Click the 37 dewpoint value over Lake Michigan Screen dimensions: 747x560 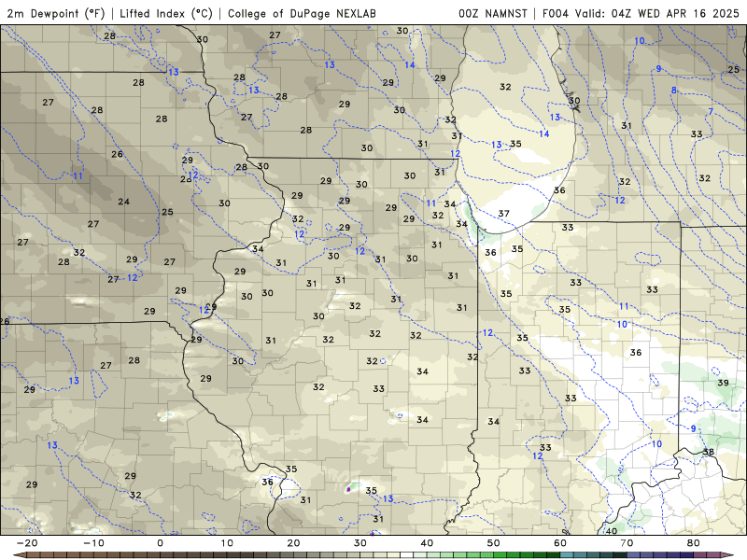click(x=503, y=214)
